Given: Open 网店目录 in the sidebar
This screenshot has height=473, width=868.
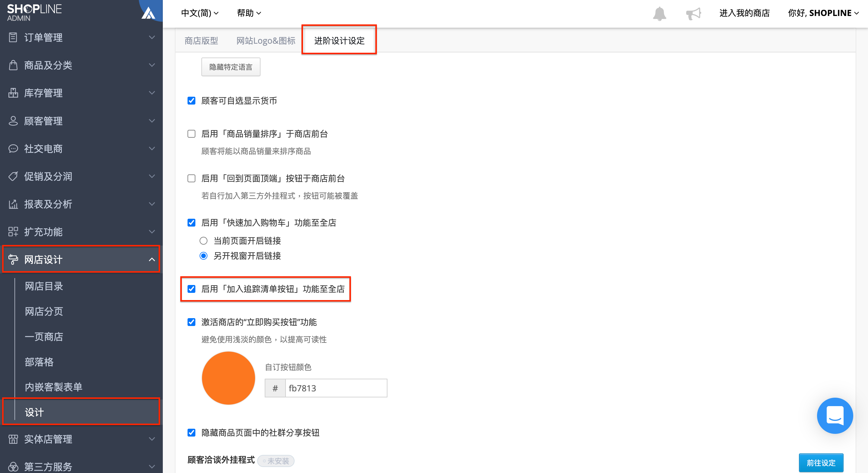Looking at the screenshot, I should 44,286.
